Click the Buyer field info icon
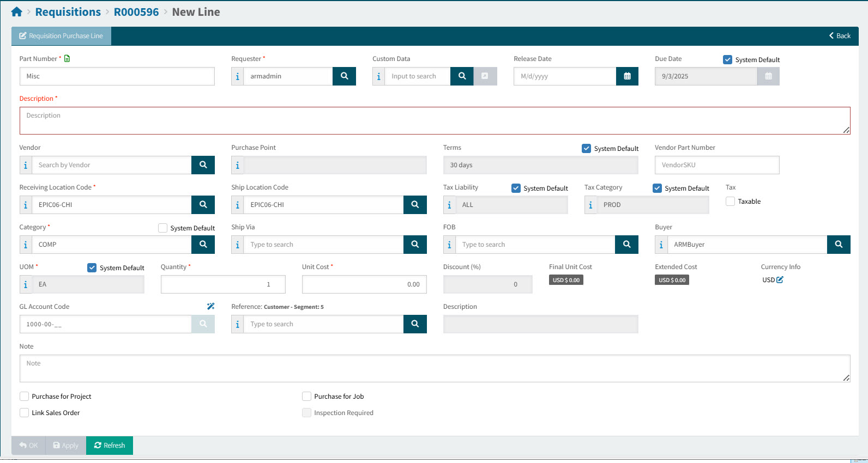Screen dimensions: 868x463 [x=661, y=245]
